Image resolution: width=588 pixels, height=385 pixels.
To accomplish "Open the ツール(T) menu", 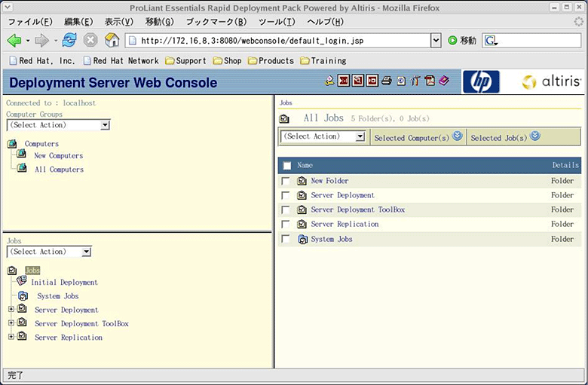I will point(277,22).
